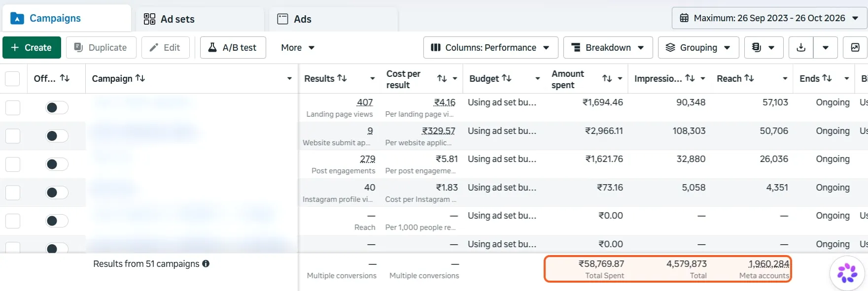
Task: Click the 90,348 impressions cell
Action: tap(691, 102)
